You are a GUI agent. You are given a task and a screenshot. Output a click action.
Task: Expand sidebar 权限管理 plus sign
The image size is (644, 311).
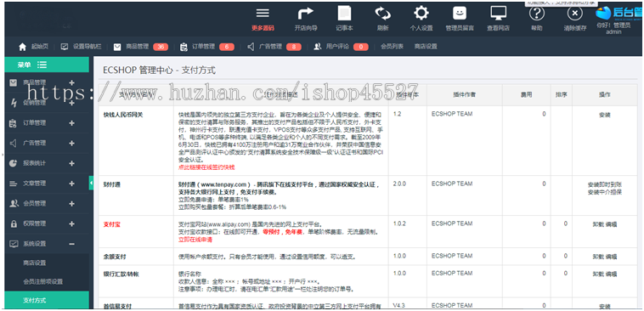coord(71,223)
